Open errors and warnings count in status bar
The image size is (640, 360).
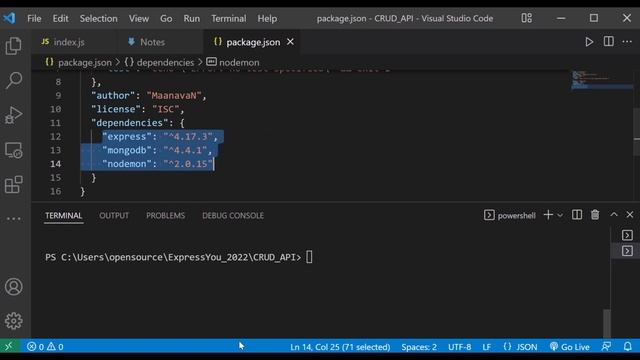coord(45,347)
